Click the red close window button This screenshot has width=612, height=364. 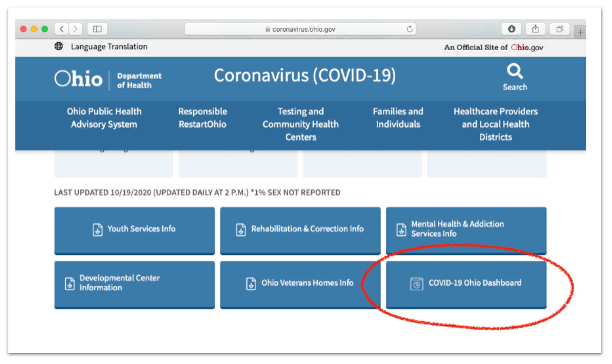(x=23, y=29)
